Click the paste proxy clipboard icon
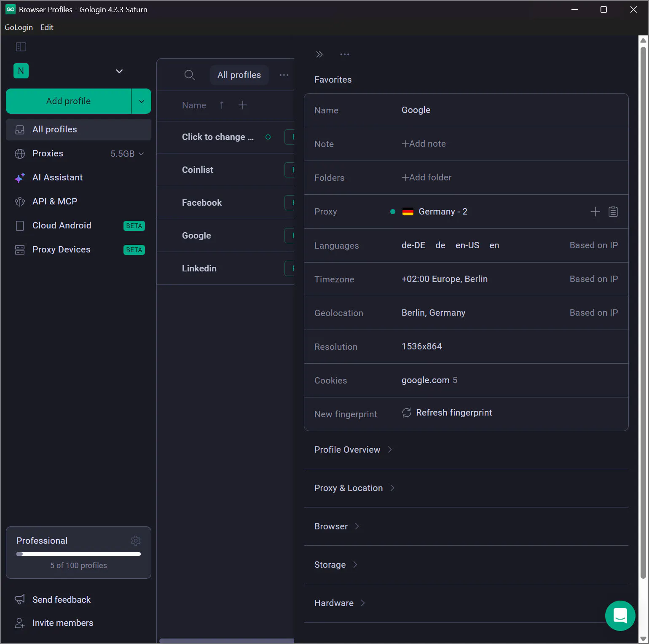This screenshot has width=649, height=644. pos(613,212)
